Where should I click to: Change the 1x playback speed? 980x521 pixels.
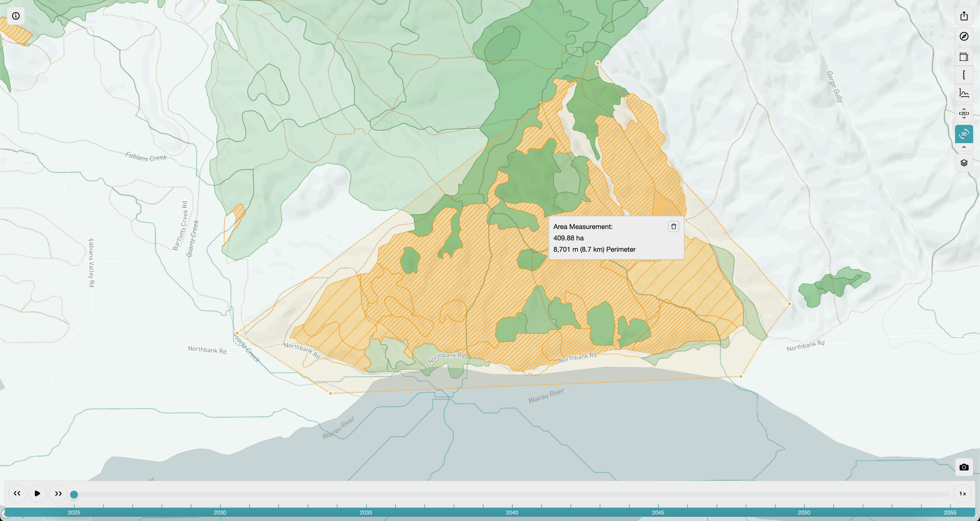962,493
